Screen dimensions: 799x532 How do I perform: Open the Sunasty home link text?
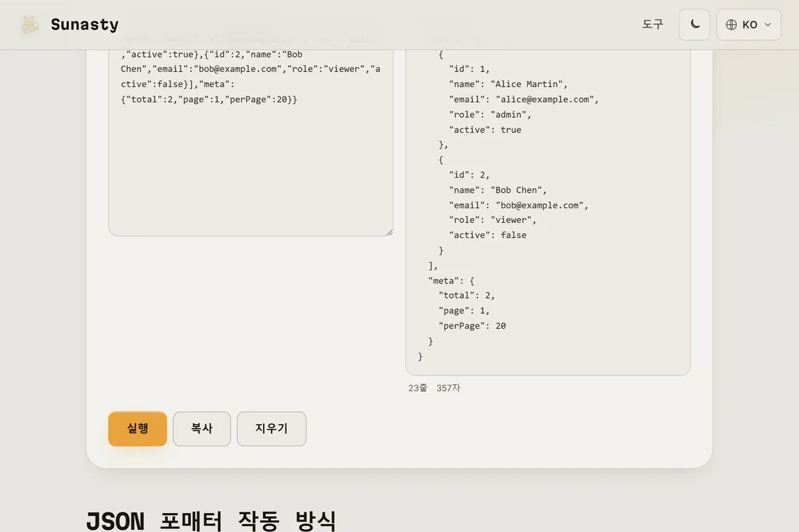point(84,25)
